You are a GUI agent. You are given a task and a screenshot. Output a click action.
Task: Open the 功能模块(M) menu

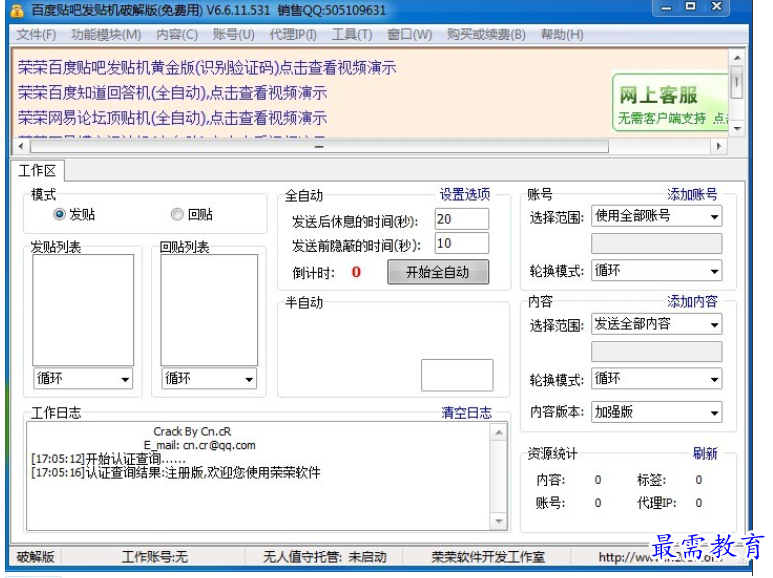[x=105, y=35]
